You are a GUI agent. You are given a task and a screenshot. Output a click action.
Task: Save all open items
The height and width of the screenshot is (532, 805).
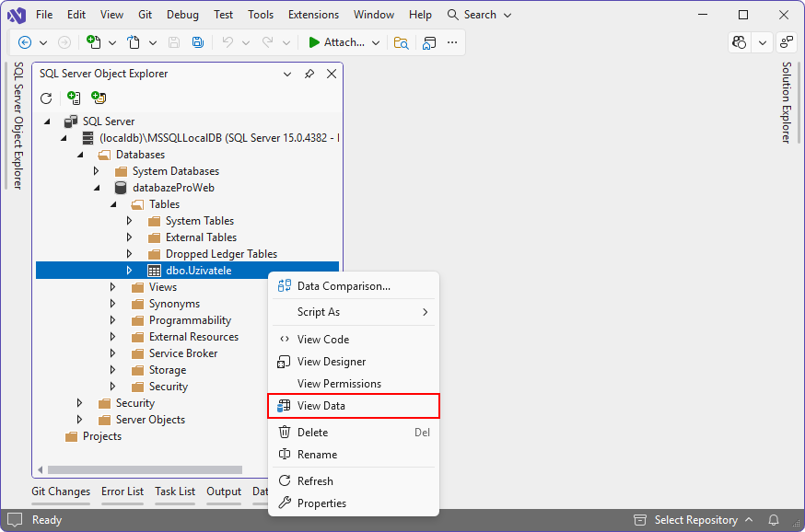coord(196,42)
